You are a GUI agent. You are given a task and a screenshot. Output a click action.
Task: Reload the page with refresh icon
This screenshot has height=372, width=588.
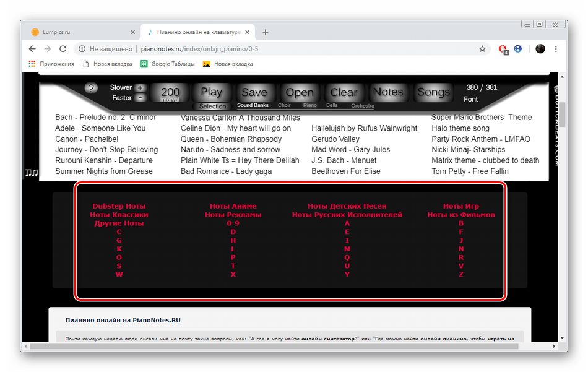[x=63, y=49]
